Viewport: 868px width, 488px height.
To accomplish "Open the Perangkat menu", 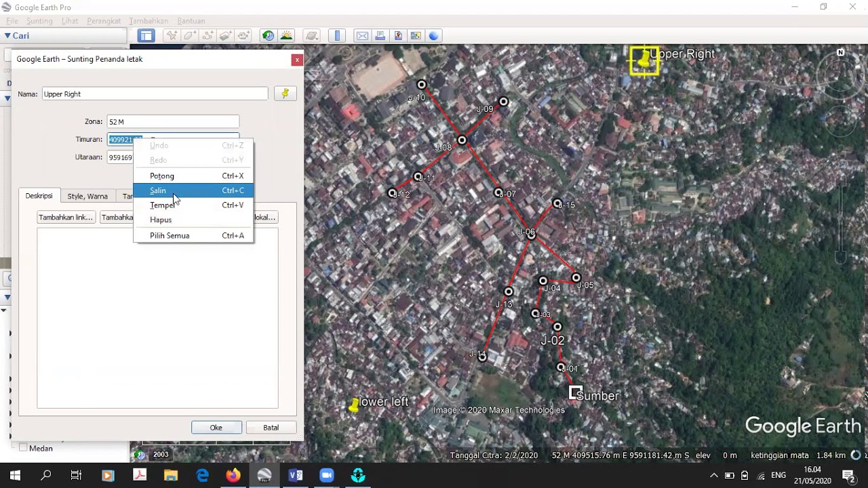I will [104, 21].
